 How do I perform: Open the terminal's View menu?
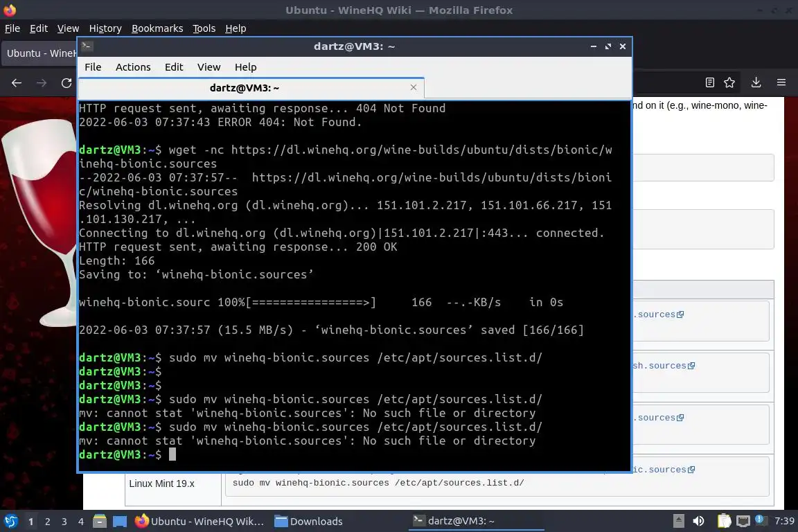click(x=209, y=67)
